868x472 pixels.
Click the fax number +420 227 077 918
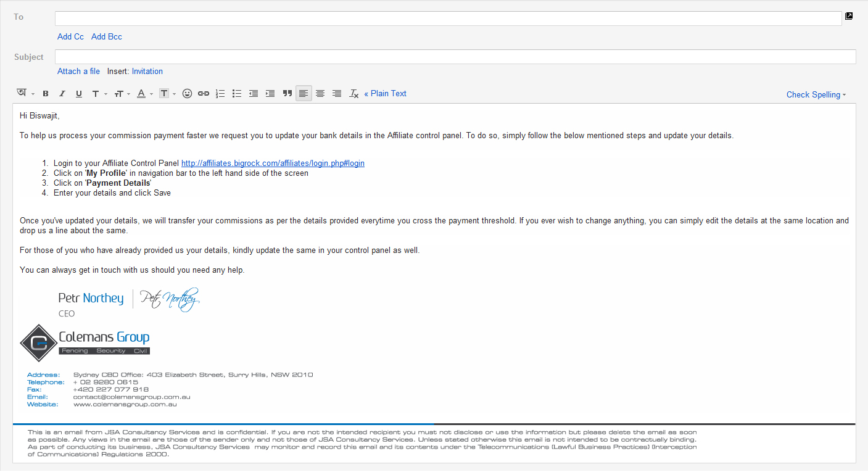pos(110,390)
